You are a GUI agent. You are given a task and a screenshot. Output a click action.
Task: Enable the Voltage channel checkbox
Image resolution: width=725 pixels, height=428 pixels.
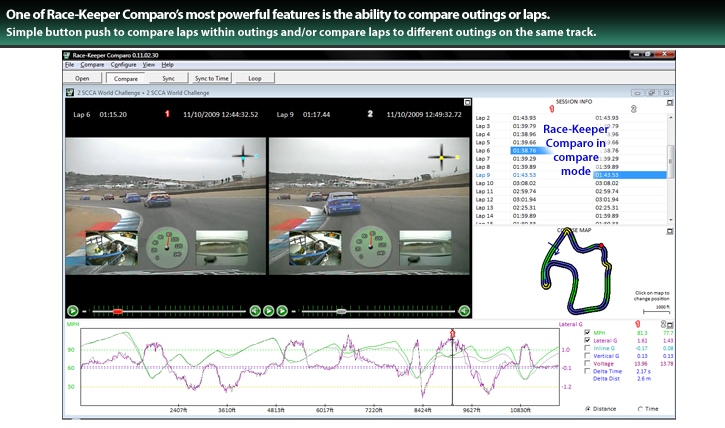[x=587, y=363]
